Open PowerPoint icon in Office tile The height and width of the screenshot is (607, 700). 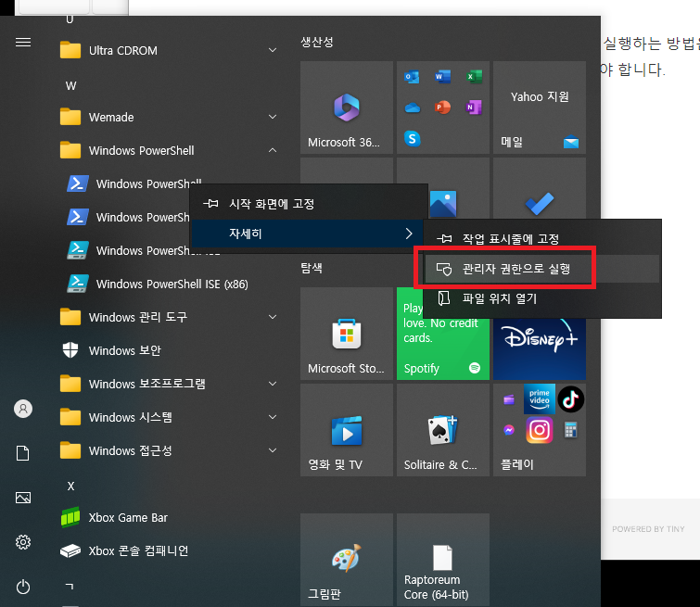coord(442,107)
